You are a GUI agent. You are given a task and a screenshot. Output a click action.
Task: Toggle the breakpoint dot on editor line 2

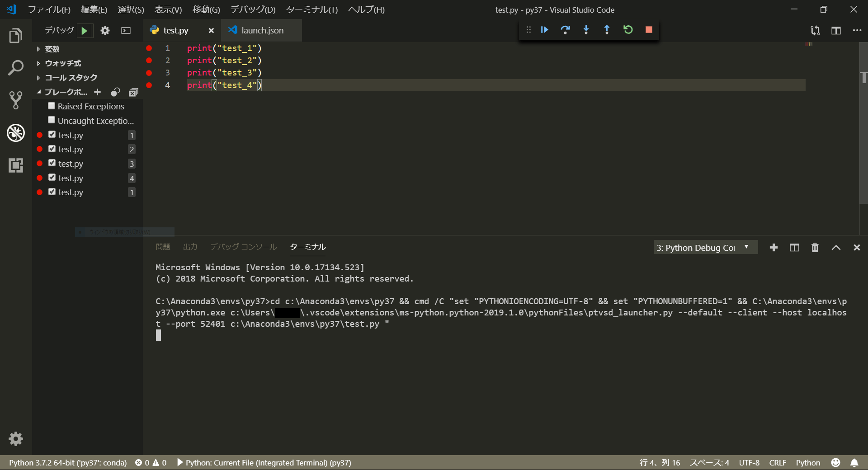[x=149, y=60]
